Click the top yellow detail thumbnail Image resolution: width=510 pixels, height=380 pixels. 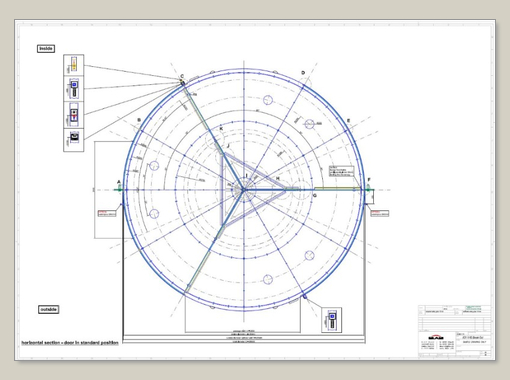74,65
